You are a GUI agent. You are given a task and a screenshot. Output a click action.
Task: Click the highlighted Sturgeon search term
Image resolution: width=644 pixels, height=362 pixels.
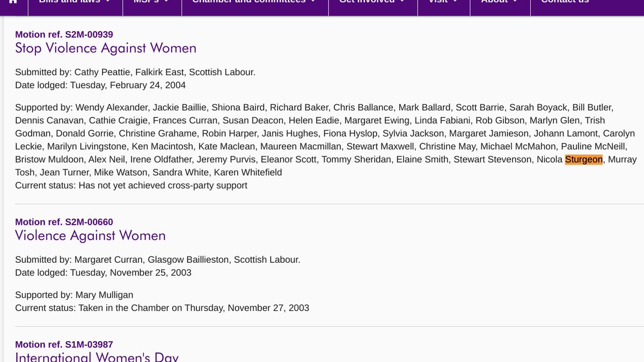click(x=583, y=159)
